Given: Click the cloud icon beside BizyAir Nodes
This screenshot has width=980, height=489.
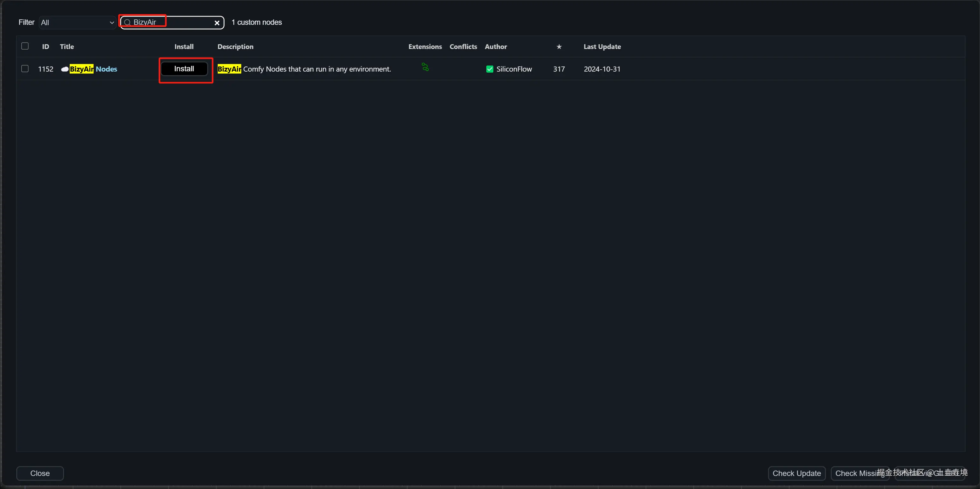Looking at the screenshot, I should [65, 69].
